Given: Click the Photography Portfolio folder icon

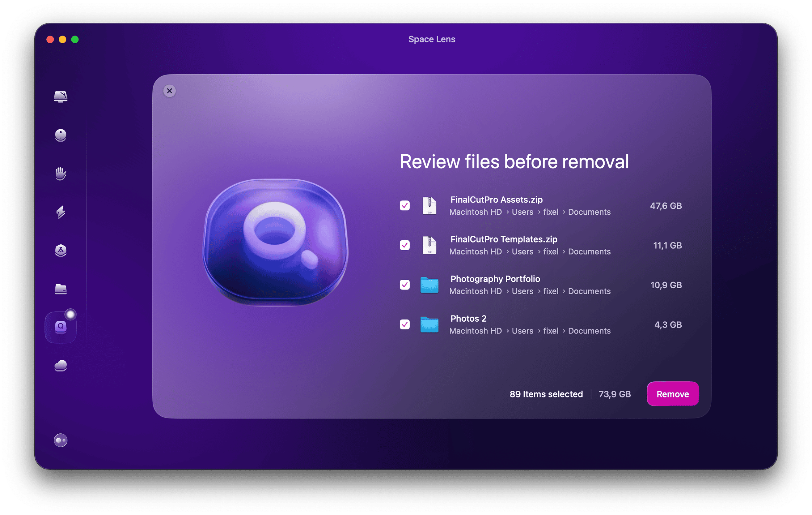Looking at the screenshot, I should (429, 285).
